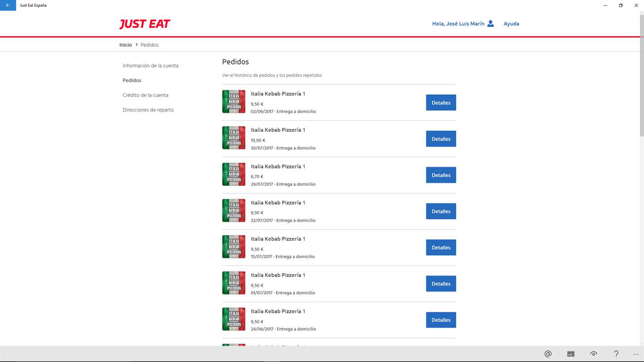Viewport: 644px width, 362px height.
Task: Select Crédito de la cuenta menu item
Action: pyautogui.click(x=145, y=95)
